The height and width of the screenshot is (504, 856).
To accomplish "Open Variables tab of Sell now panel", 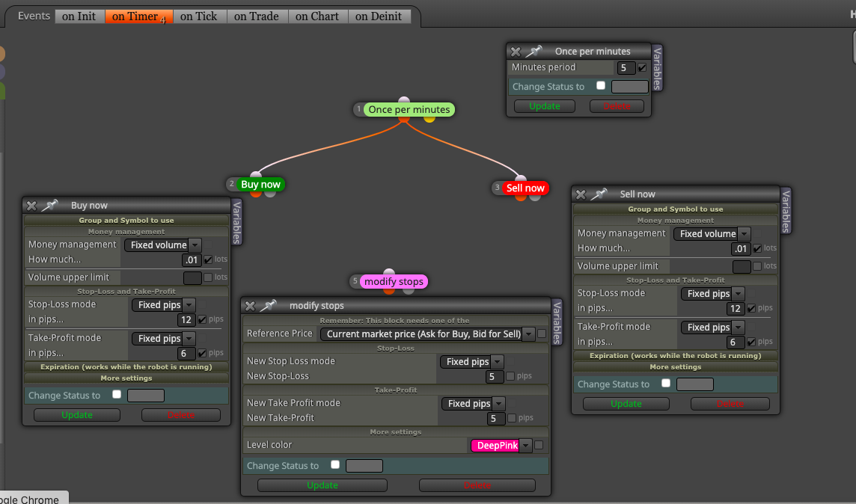I will click(786, 211).
